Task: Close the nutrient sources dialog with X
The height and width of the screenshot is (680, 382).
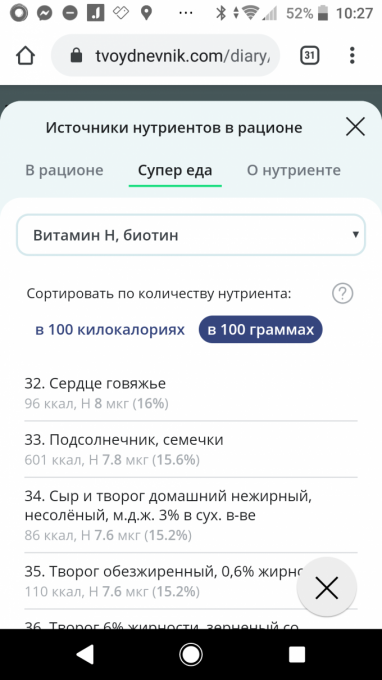Action: 355,128
